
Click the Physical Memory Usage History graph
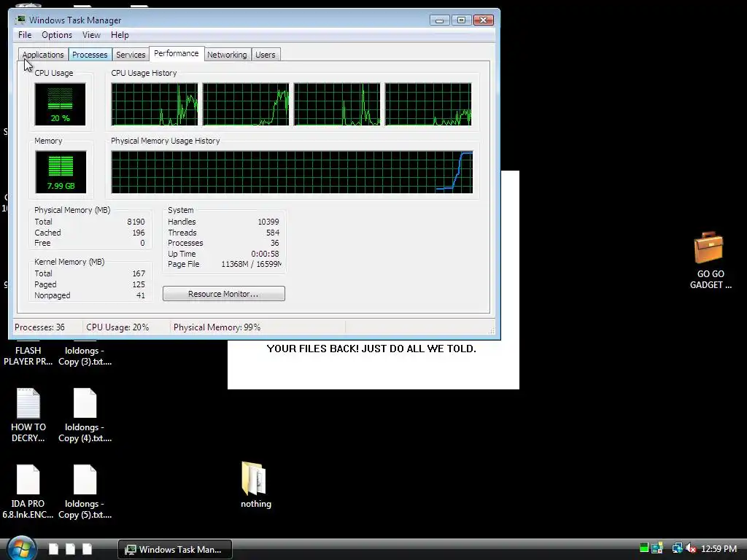point(292,172)
